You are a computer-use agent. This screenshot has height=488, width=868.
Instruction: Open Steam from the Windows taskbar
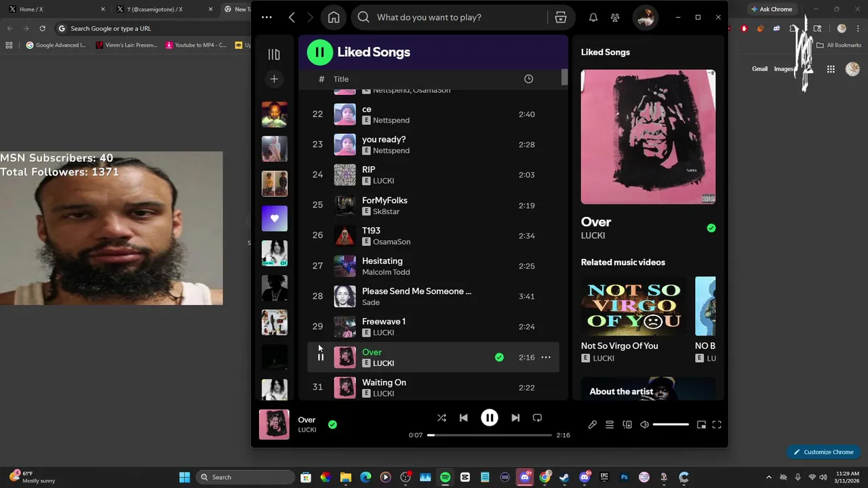coord(564,477)
